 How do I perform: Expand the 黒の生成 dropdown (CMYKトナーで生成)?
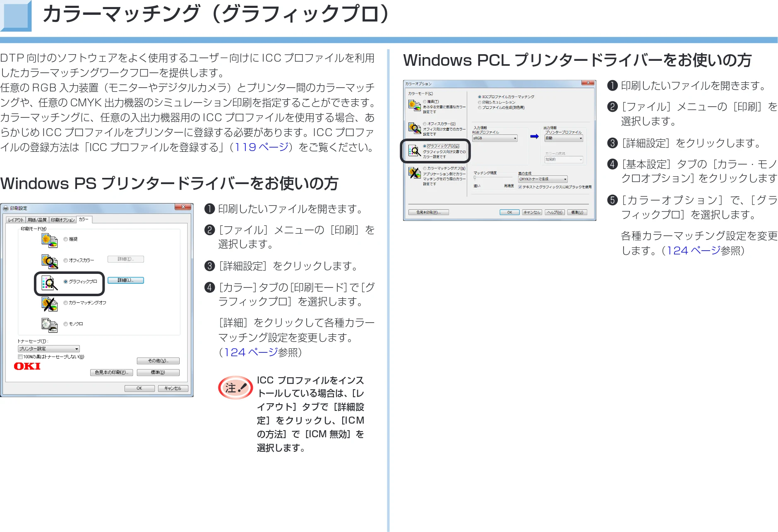[543, 179]
